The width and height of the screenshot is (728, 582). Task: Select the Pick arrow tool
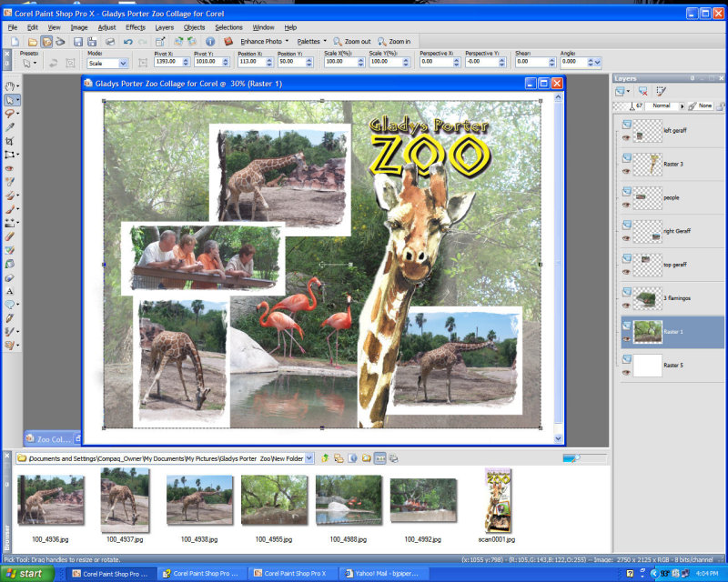(x=9, y=100)
